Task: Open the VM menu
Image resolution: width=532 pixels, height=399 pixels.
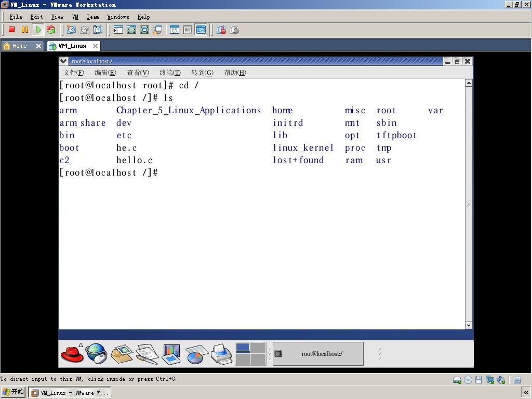Action: 75,17
